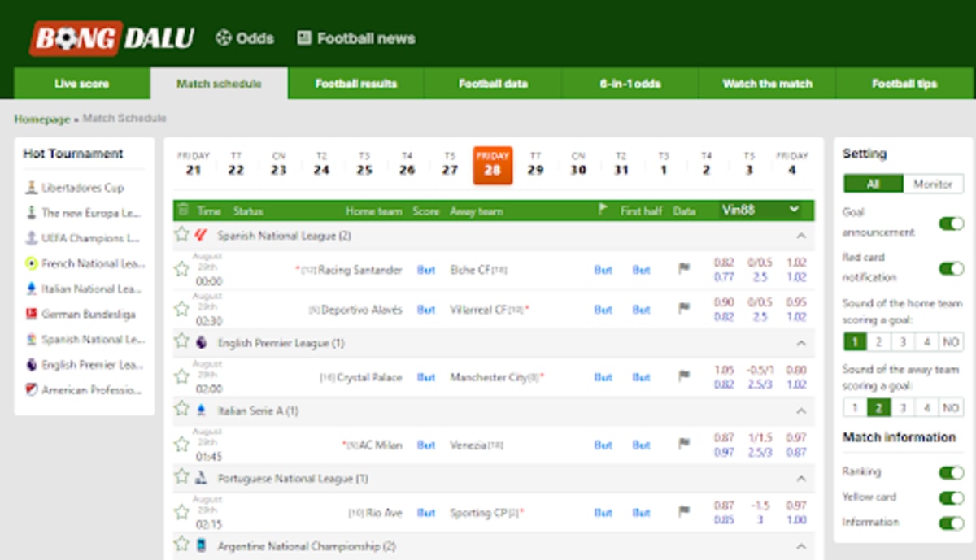This screenshot has width=976, height=560.
Task: Toggle Ranking switch
Action: pyautogui.click(x=951, y=472)
